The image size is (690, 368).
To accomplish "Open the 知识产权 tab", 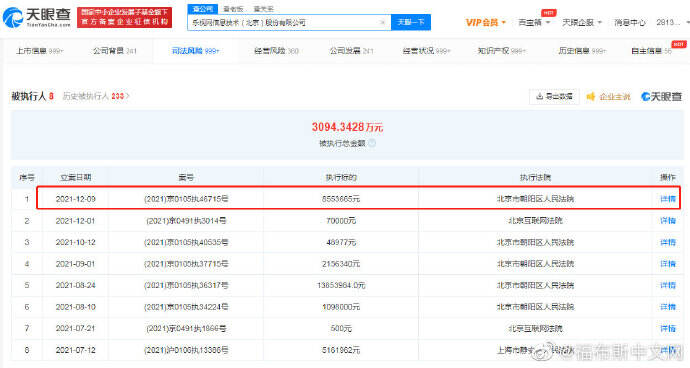I will [x=502, y=51].
